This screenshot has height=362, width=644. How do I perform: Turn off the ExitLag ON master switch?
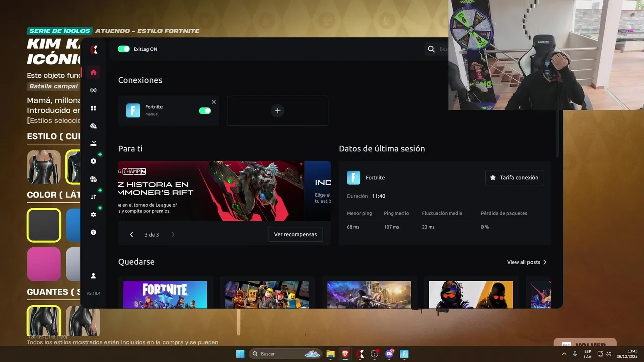(x=124, y=49)
